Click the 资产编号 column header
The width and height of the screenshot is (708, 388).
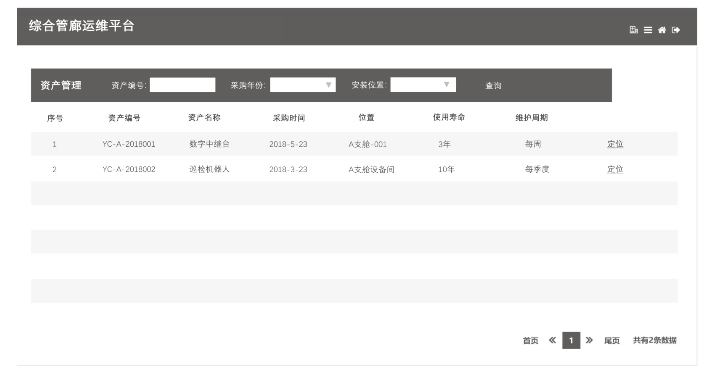tap(124, 118)
